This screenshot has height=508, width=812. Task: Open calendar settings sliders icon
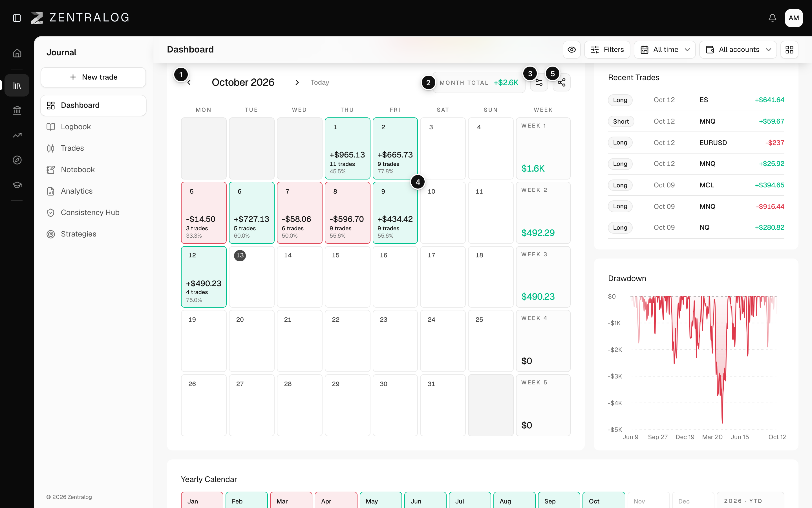[539, 83]
